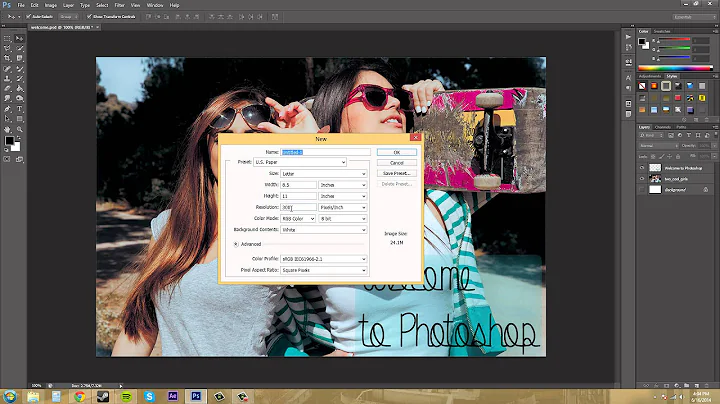This screenshot has height=404, width=720.
Task: Select the Lasso tool
Action: coord(7,48)
